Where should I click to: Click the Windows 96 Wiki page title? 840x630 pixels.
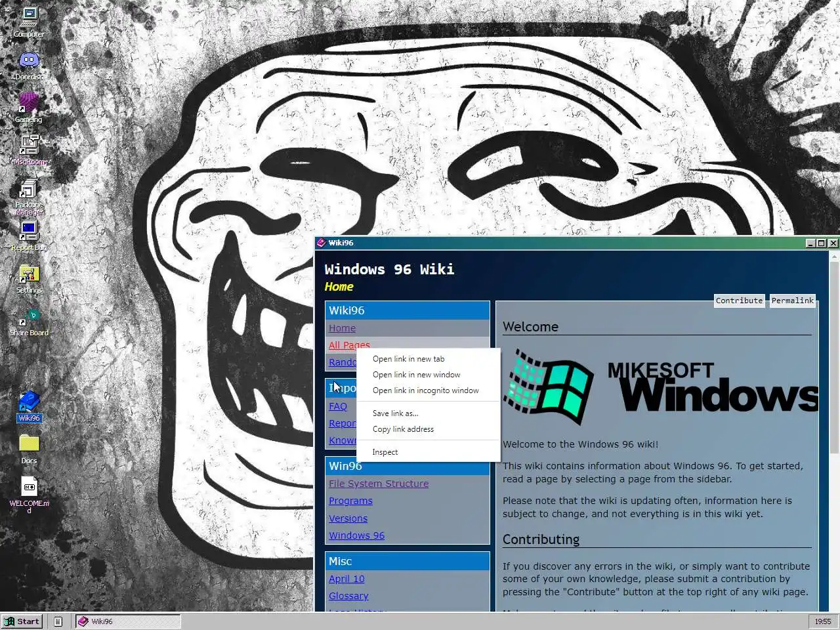click(x=389, y=270)
